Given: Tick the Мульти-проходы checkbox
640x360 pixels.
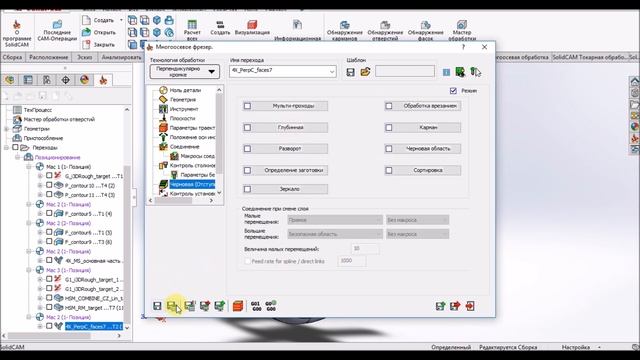Looking at the screenshot, I should [x=247, y=106].
